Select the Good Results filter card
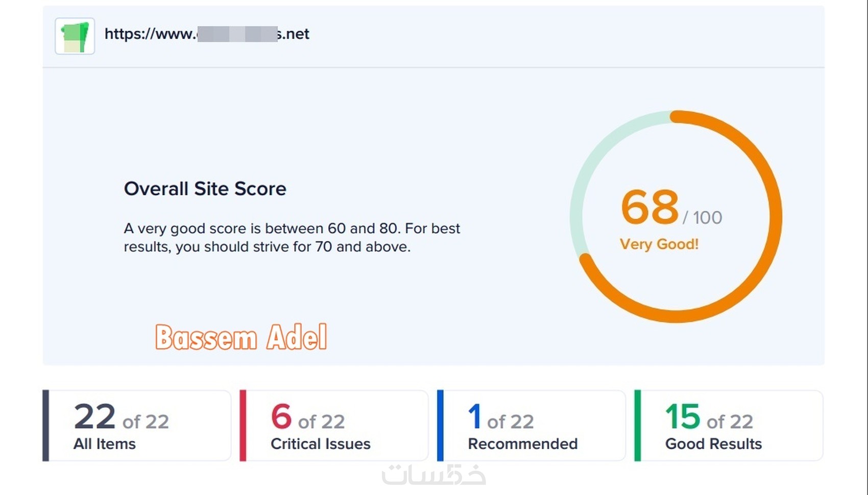The height and width of the screenshot is (495, 868). coord(728,426)
